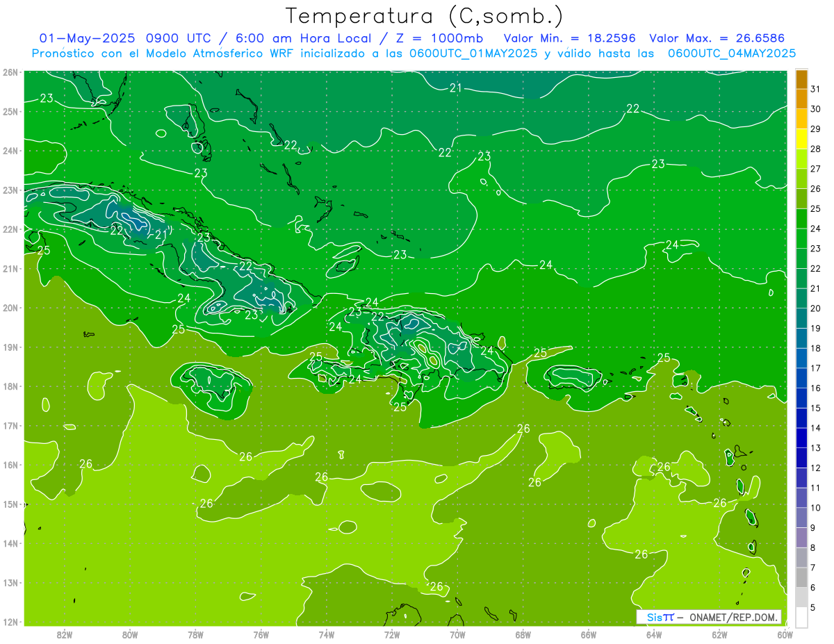Click the 66W longitude axis label
Viewport: 834px width, 644px height.
pos(589,634)
